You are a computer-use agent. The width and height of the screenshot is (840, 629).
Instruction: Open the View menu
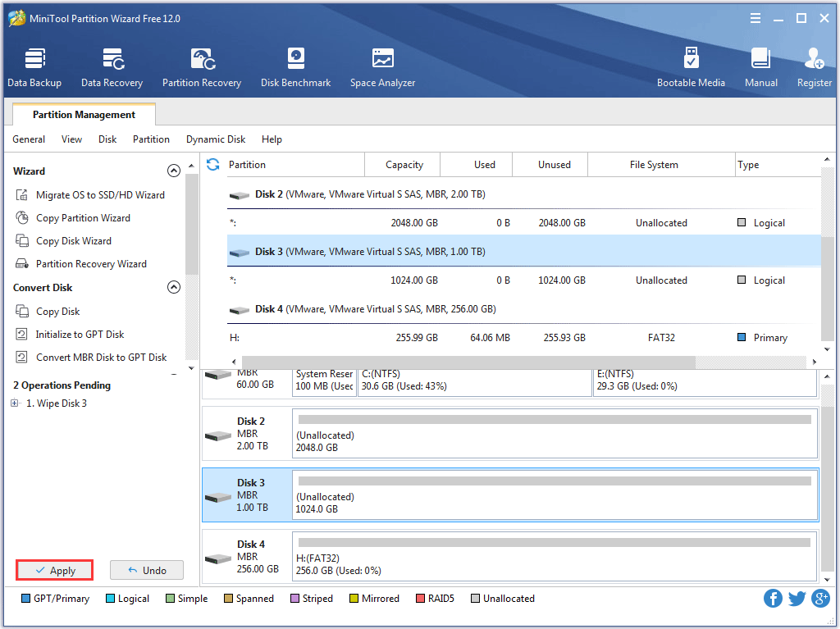point(72,139)
